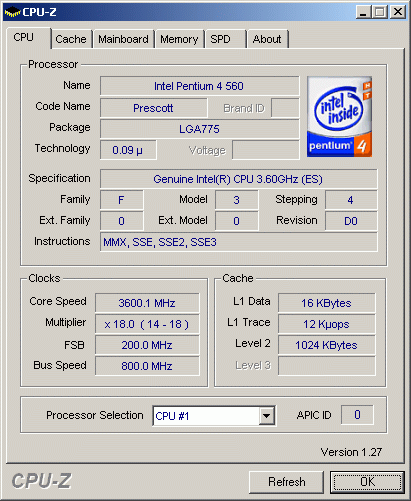Confirm with the OK button
This screenshot has height=501, width=411.
click(367, 482)
